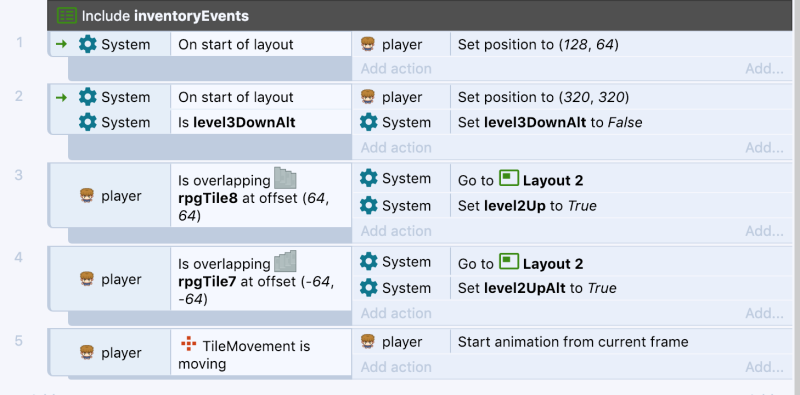
Task: Click green trigger arrow of event 2
Action: pos(61,97)
